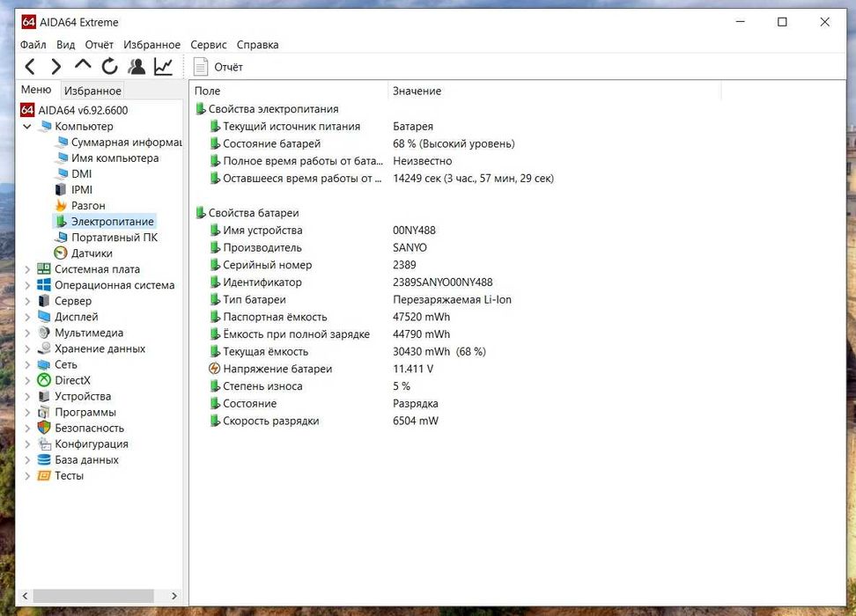
Task: Open the Сервис menu
Action: coord(209,45)
